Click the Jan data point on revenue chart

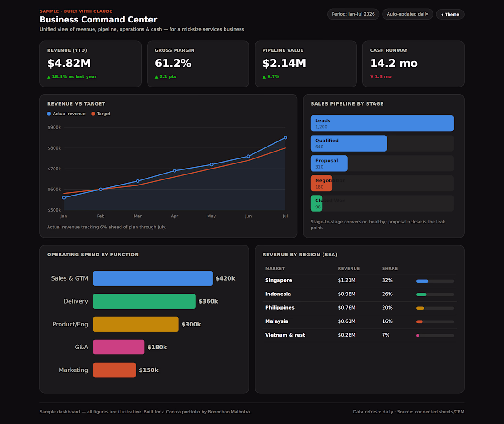click(x=64, y=197)
